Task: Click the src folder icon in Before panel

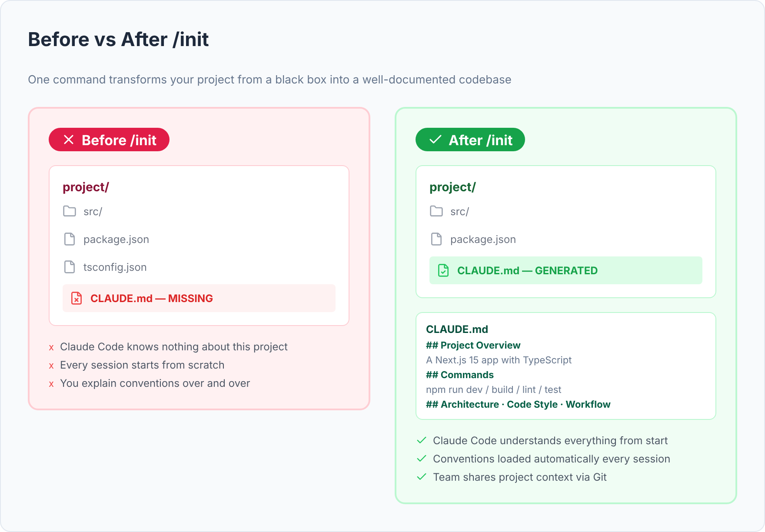Action: (70, 211)
